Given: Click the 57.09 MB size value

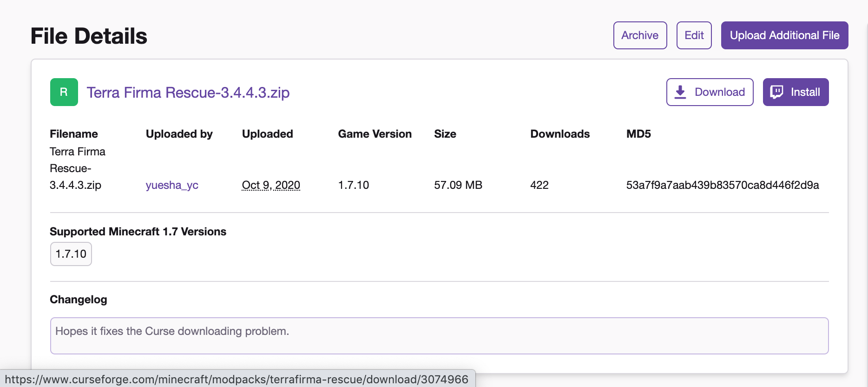Looking at the screenshot, I should [458, 185].
